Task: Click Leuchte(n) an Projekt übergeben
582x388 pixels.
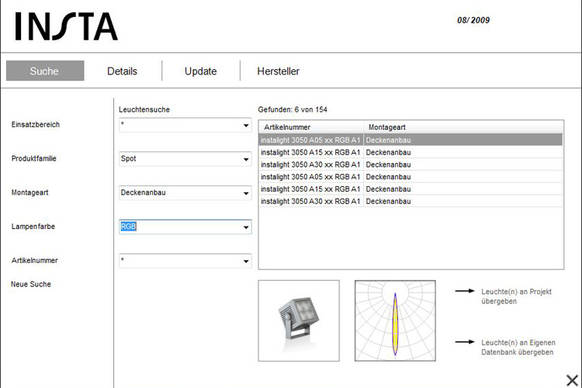Action: (x=516, y=296)
